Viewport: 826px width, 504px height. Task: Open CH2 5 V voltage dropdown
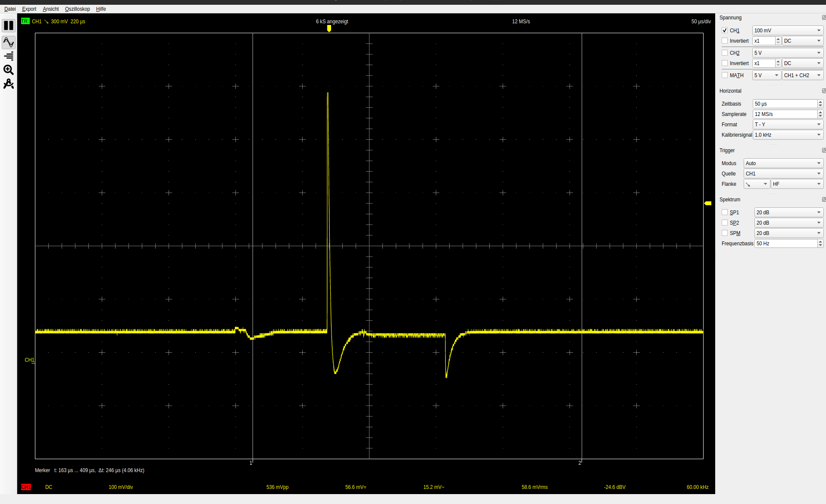point(788,53)
